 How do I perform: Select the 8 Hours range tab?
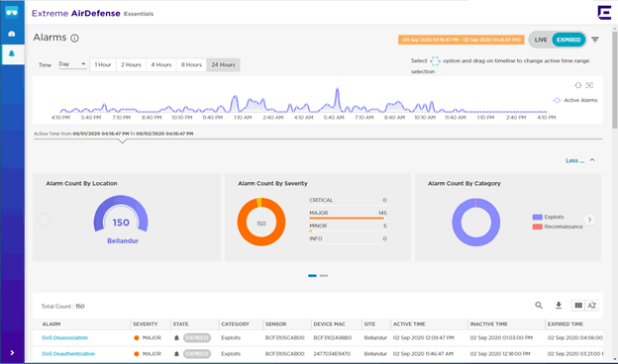click(x=191, y=65)
